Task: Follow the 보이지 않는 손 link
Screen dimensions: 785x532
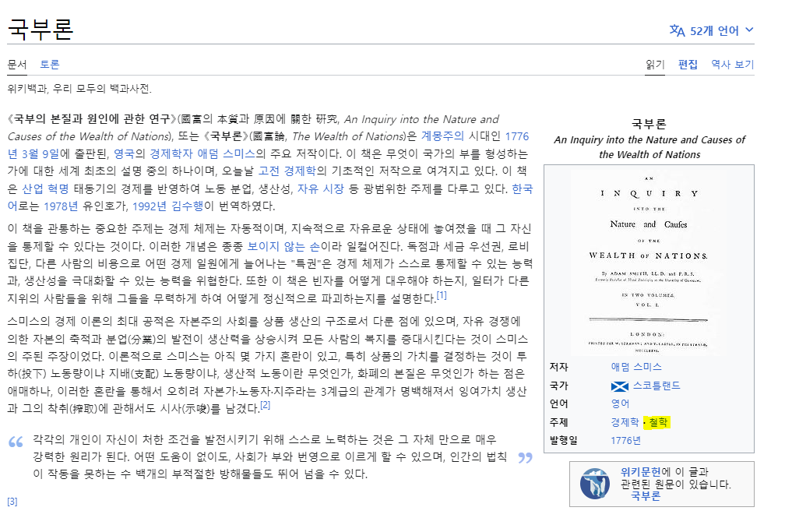Action: [x=283, y=246]
